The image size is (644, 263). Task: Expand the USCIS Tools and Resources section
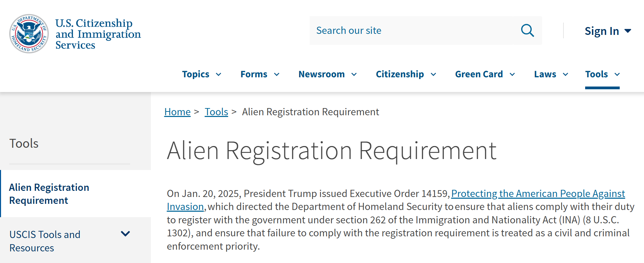coord(125,234)
